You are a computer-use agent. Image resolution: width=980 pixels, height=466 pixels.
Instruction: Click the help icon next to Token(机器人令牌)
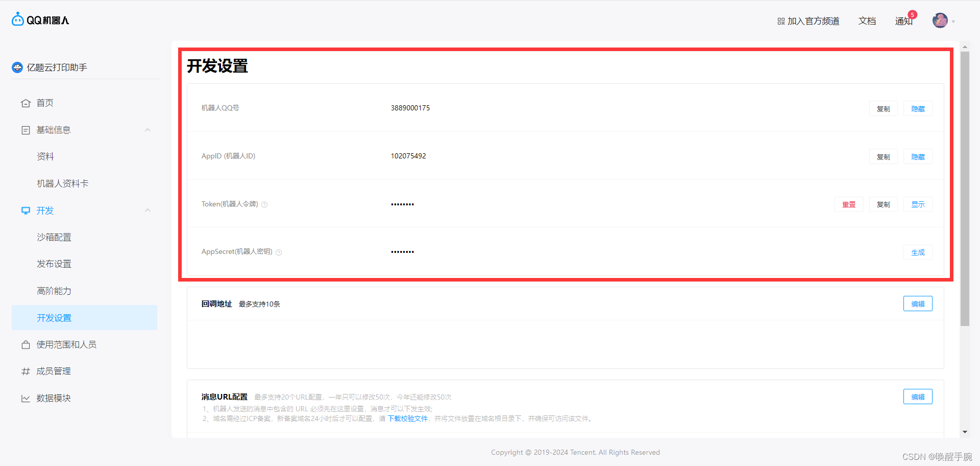(264, 204)
